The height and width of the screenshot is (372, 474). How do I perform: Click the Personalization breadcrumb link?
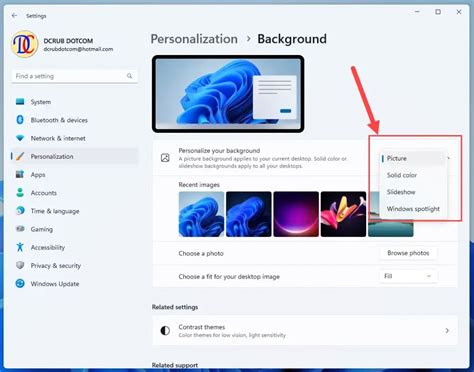[194, 39]
